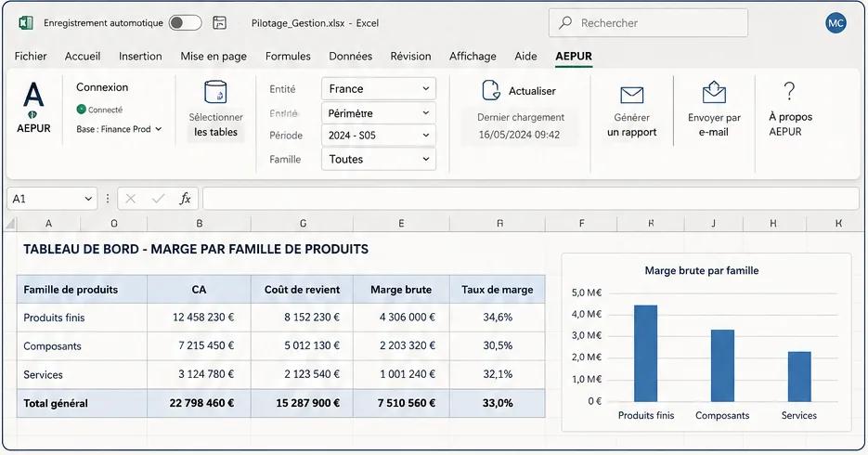Open the Affichage tab

(473, 56)
